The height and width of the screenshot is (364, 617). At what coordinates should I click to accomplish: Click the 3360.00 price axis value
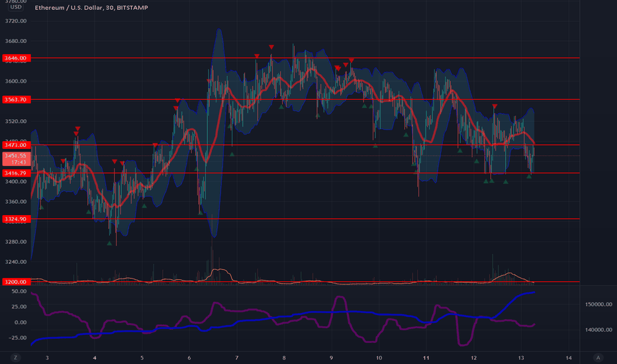(x=16, y=201)
